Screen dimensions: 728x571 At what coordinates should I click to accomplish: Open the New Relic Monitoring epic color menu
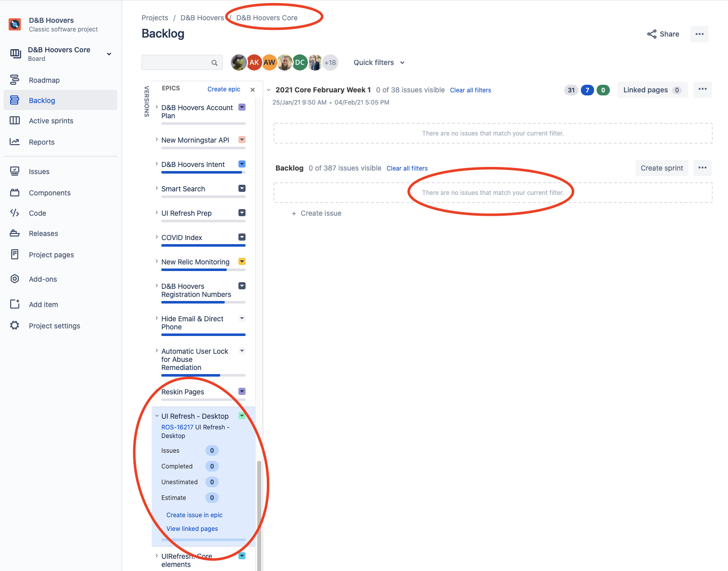coord(242,261)
